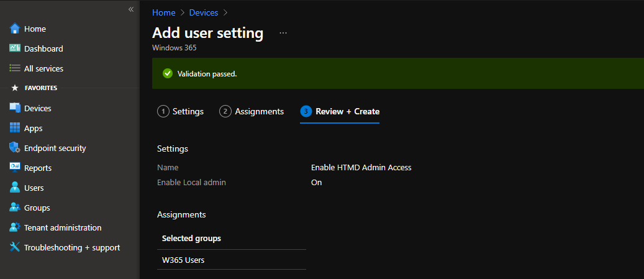Viewport: 644px width, 279px height.
Task: Click the Home house icon in sidebar
Action: 15,29
